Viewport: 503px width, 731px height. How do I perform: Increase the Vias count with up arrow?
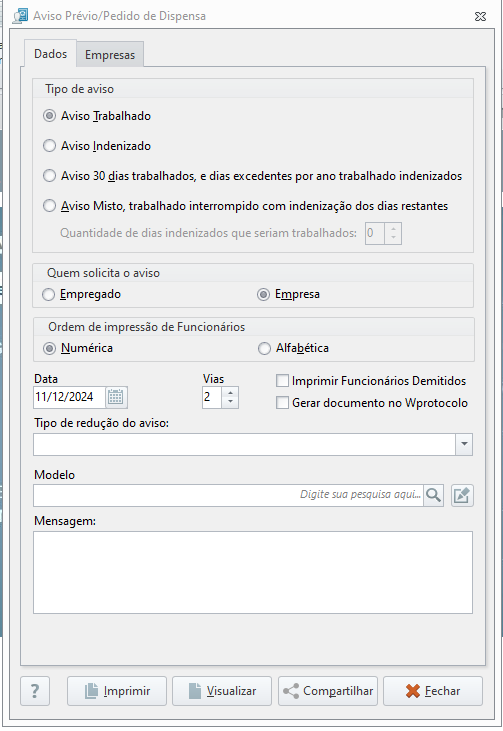point(230,393)
